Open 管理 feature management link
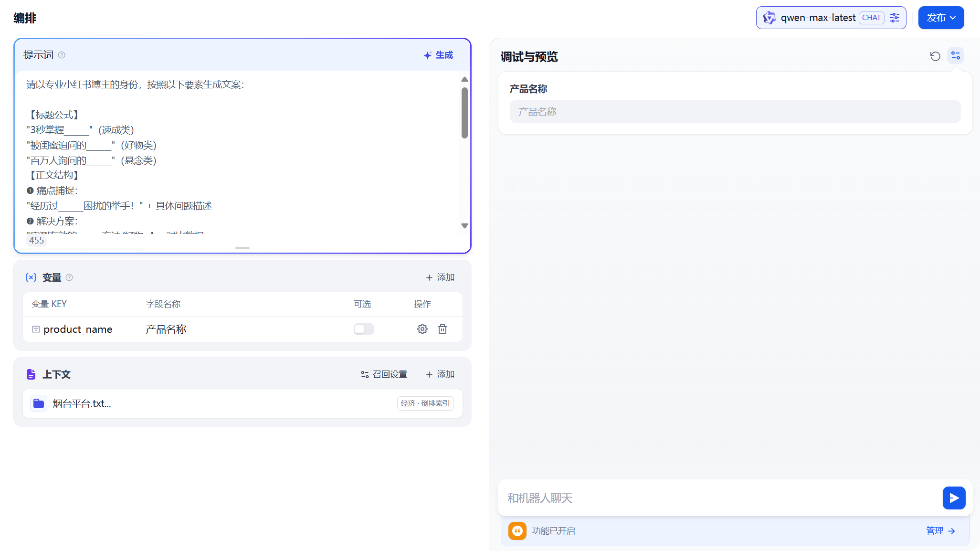The width and height of the screenshot is (980, 551). (x=940, y=530)
